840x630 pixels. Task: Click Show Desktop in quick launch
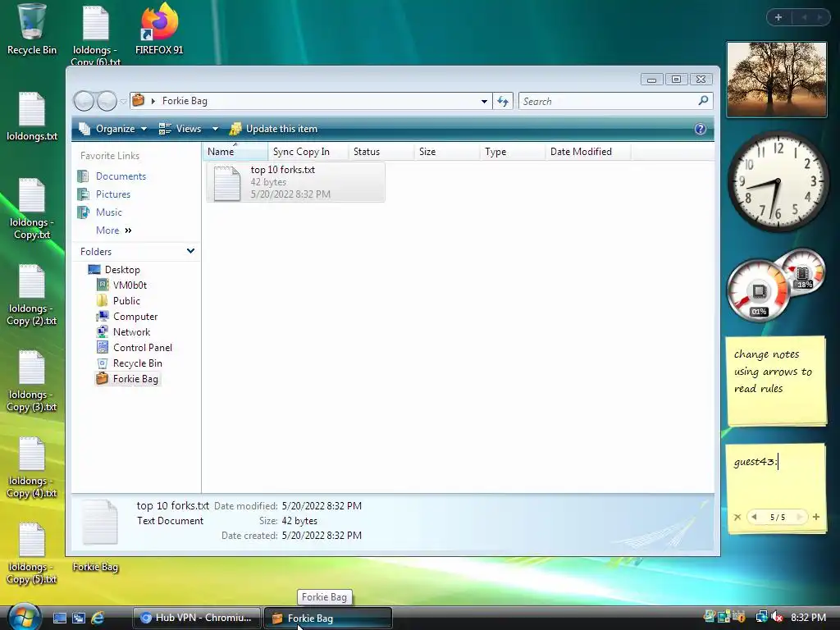click(59, 618)
